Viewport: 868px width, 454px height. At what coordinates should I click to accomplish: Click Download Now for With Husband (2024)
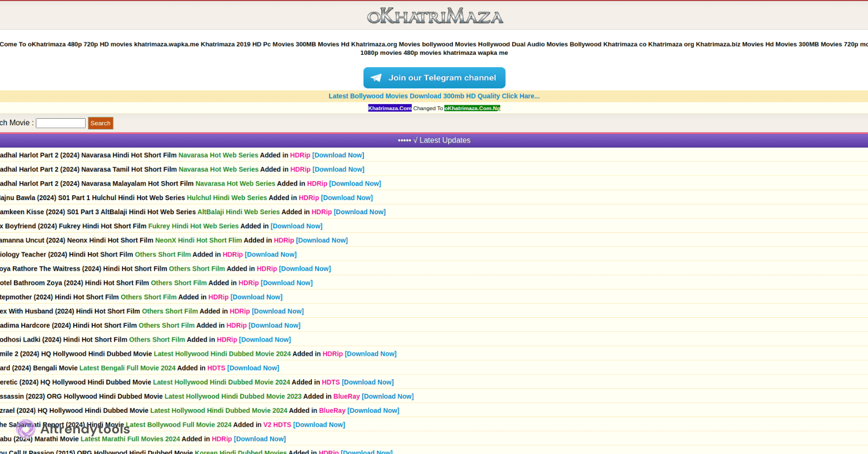click(x=278, y=311)
